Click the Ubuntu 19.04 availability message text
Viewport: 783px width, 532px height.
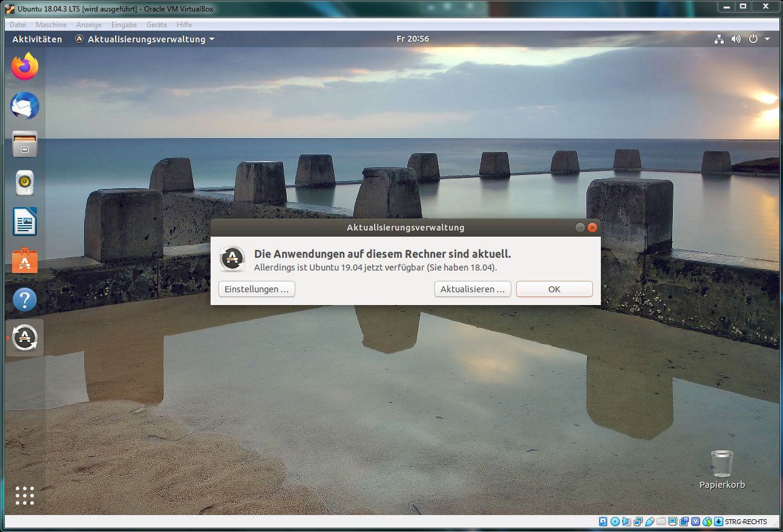(x=375, y=268)
